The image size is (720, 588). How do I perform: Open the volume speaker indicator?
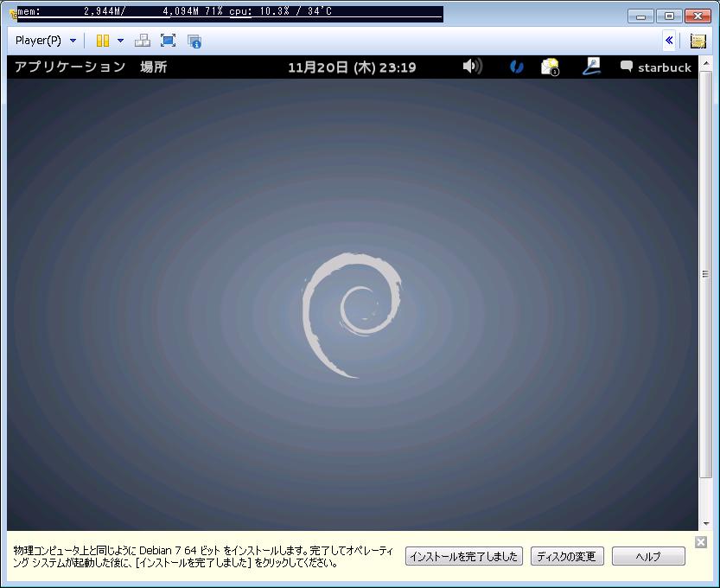tap(472, 67)
